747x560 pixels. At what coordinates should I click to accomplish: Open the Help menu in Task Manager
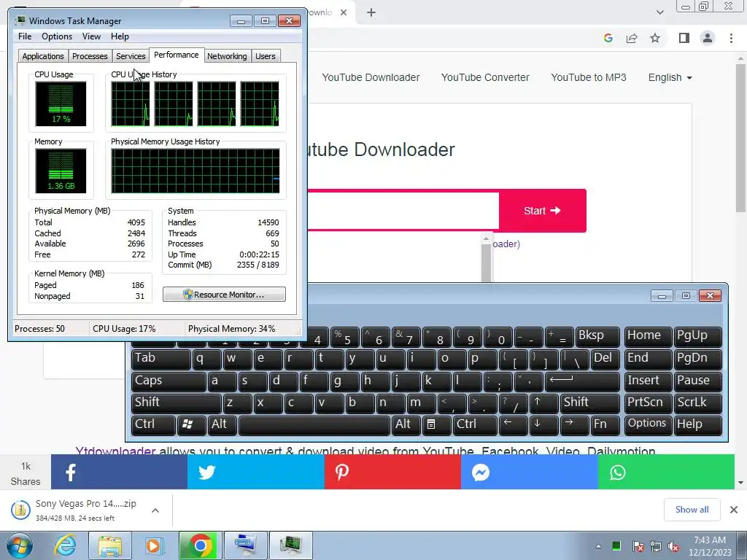tap(120, 36)
